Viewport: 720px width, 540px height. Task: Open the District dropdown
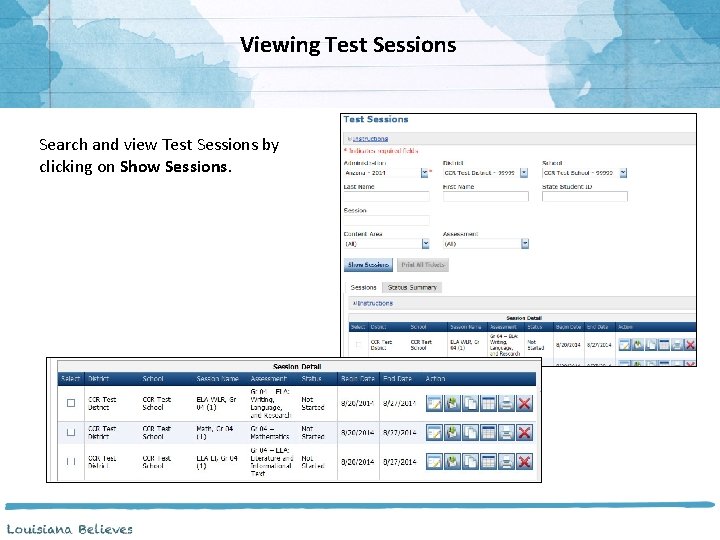524,173
